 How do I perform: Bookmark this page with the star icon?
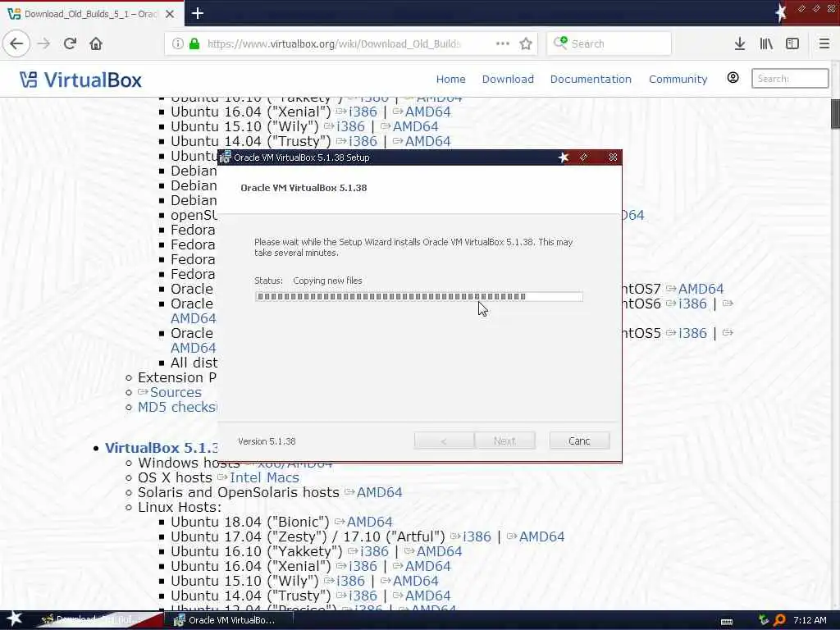coord(526,43)
